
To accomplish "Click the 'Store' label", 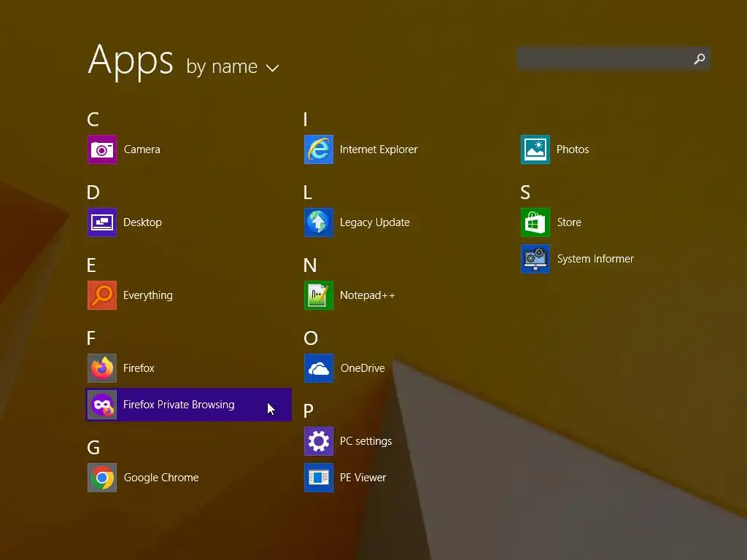I will 569,222.
